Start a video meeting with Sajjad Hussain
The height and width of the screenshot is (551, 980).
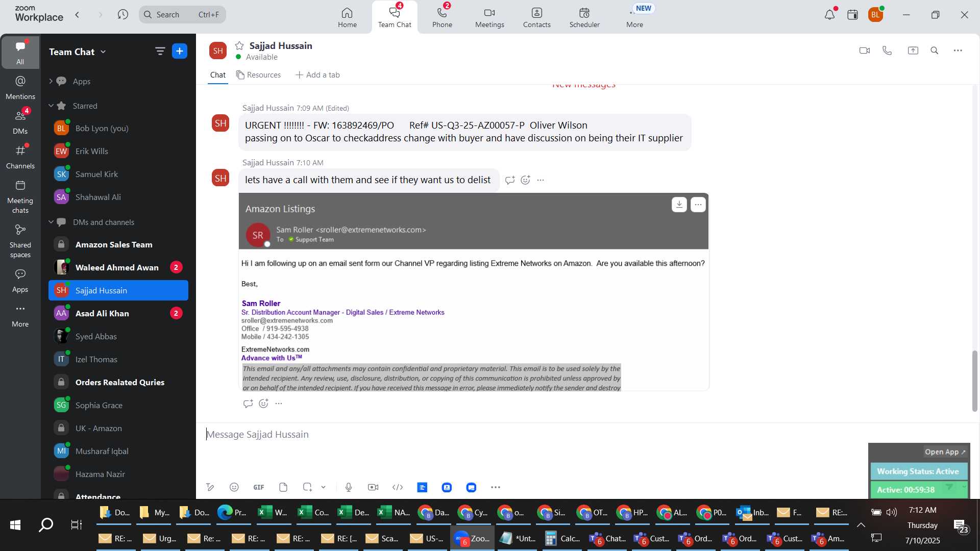coord(864,51)
